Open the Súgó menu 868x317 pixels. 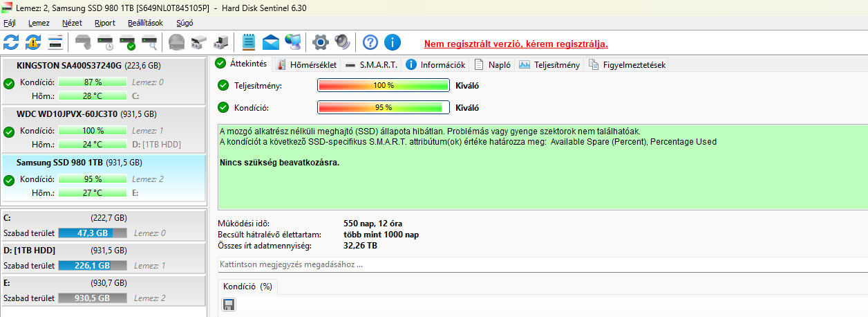185,23
